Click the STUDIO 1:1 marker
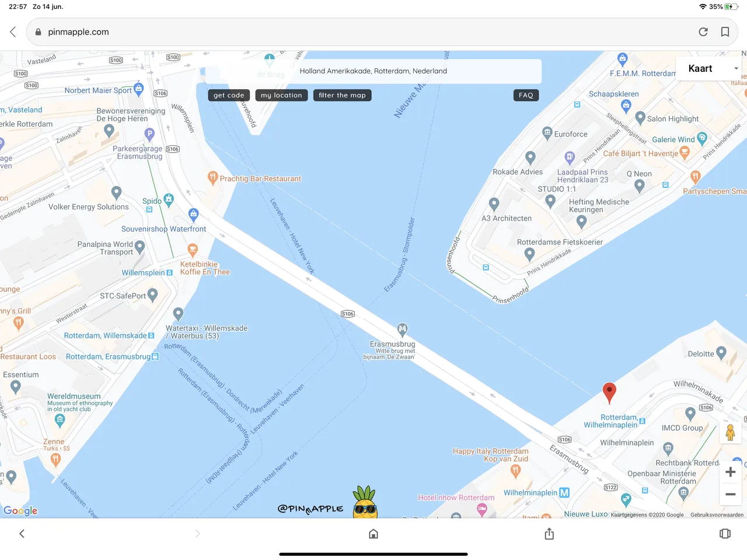Viewport: 747px width, 560px height. click(550, 201)
